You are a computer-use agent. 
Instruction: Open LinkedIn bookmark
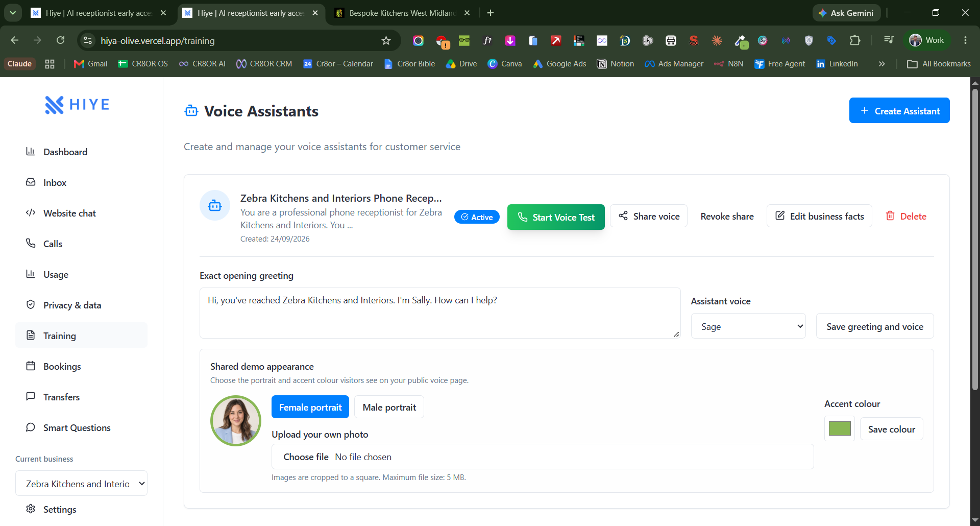click(x=837, y=64)
